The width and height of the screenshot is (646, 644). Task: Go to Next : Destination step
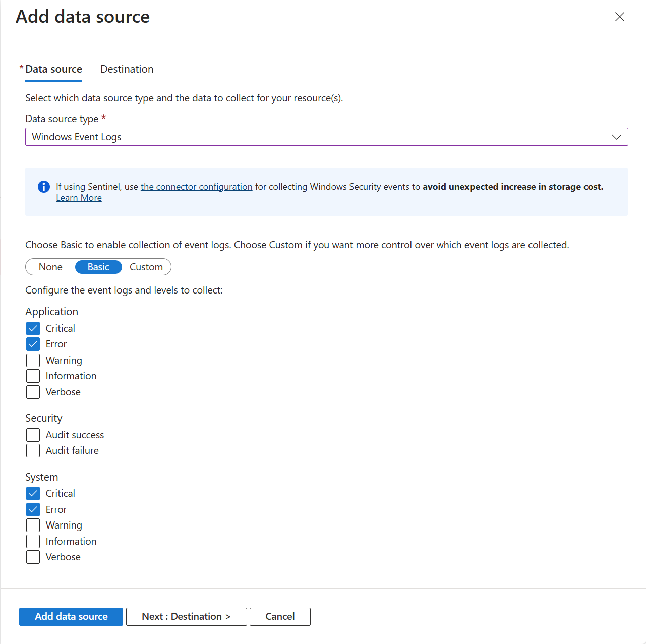click(x=186, y=616)
